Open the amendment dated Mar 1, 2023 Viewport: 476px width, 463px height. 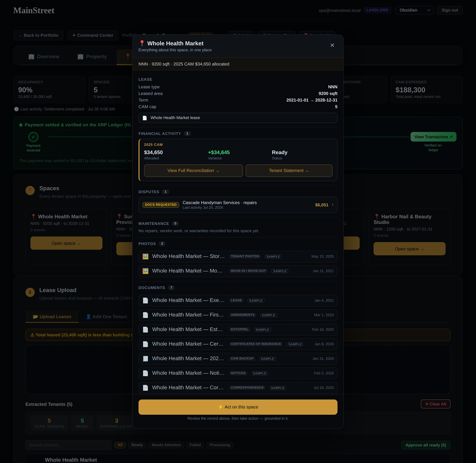click(238, 315)
